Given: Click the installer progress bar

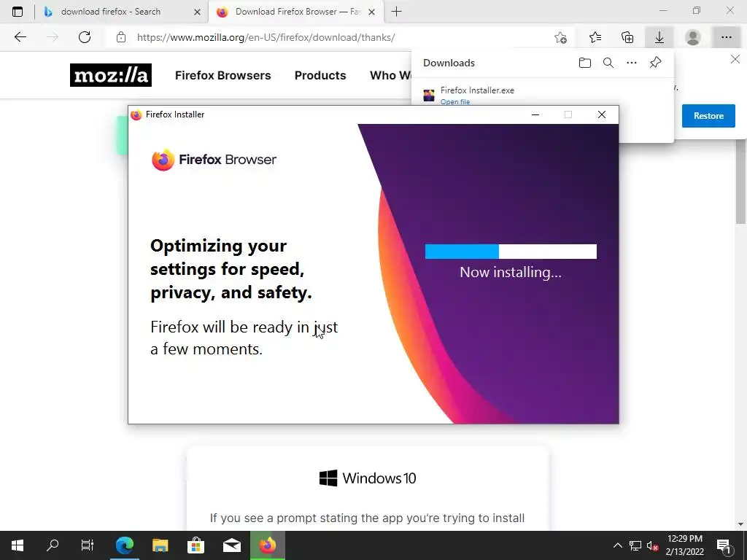Looking at the screenshot, I should (x=511, y=252).
